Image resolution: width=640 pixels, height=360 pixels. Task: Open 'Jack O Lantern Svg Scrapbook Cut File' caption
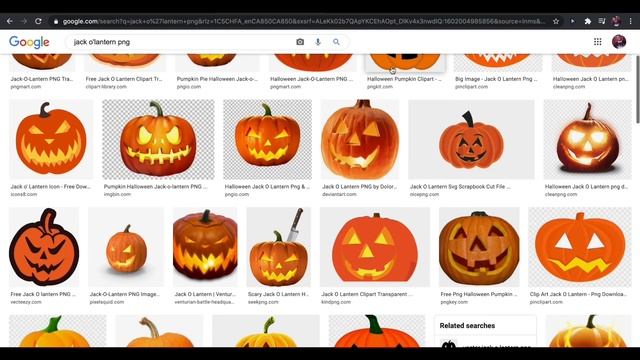(460, 187)
